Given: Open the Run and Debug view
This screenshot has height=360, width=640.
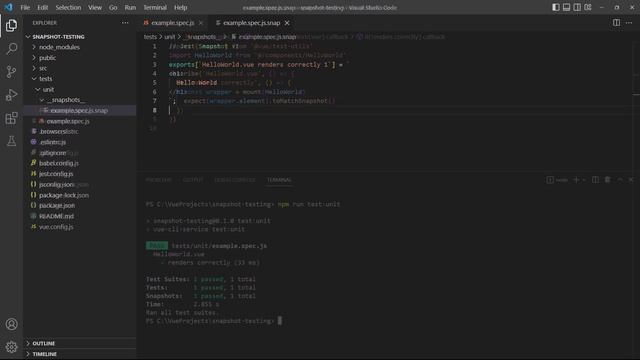Looking at the screenshot, I should (x=11, y=95).
